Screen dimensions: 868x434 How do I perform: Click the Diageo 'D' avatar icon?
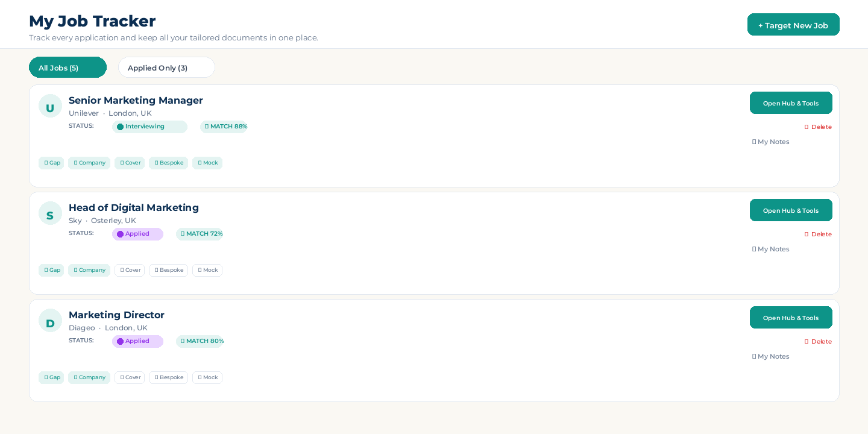[x=50, y=321]
